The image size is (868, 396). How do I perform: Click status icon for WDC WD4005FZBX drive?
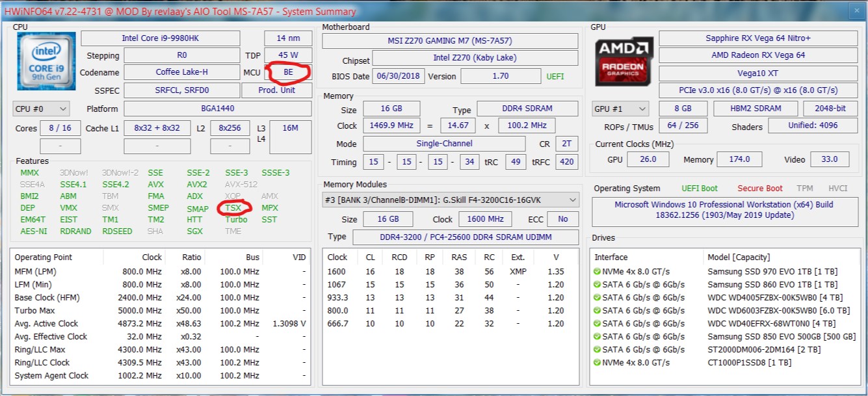(x=597, y=297)
